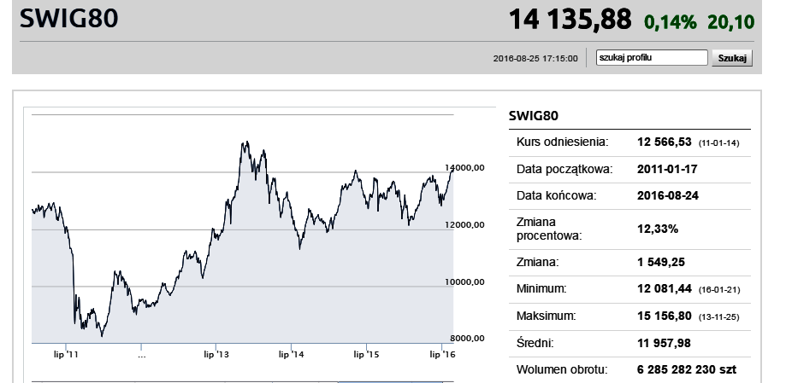Click the 8000,00 price axis label

pos(467,338)
